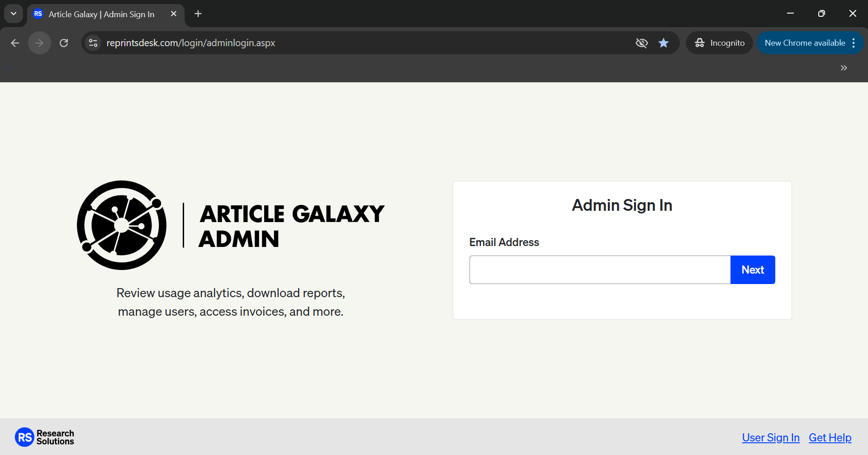Switch to the Article Galaxy Admin Sign In tab
The image size is (868, 455).
coord(100,14)
